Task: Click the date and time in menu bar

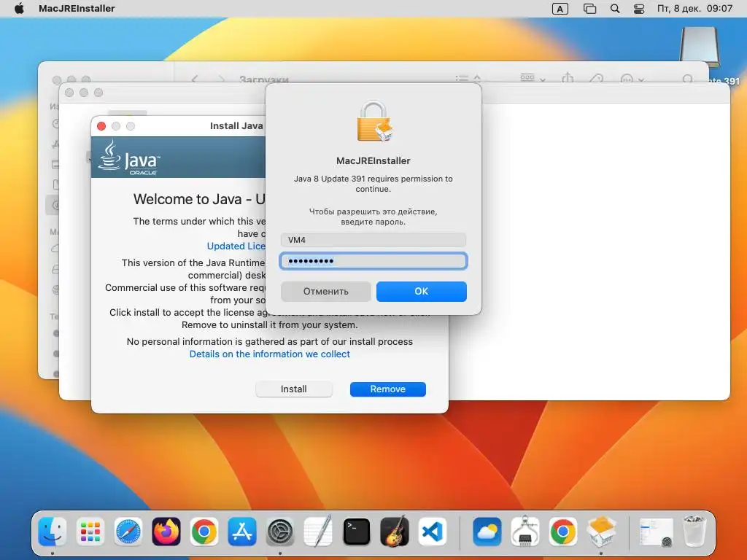Action: click(694, 9)
